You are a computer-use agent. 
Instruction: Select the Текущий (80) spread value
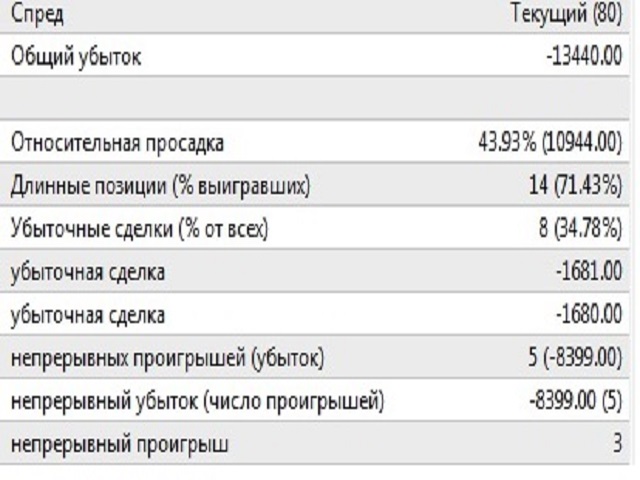[x=567, y=14]
